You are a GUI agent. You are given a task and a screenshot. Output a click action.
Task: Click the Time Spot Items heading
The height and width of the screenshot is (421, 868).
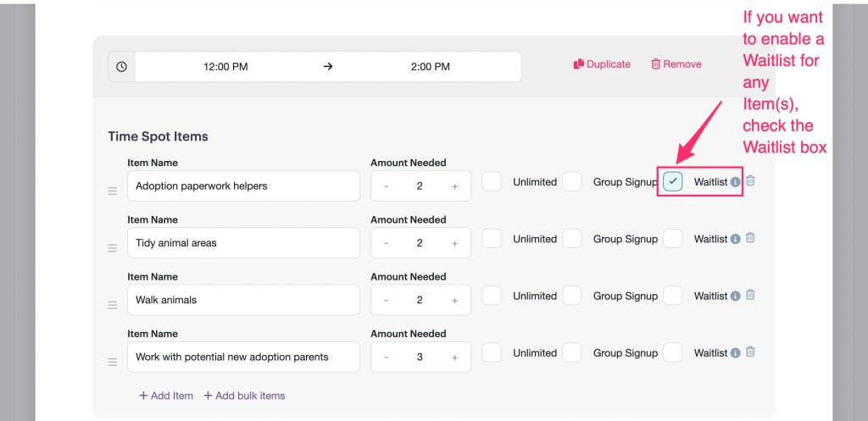pyautogui.click(x=158, y=136)
